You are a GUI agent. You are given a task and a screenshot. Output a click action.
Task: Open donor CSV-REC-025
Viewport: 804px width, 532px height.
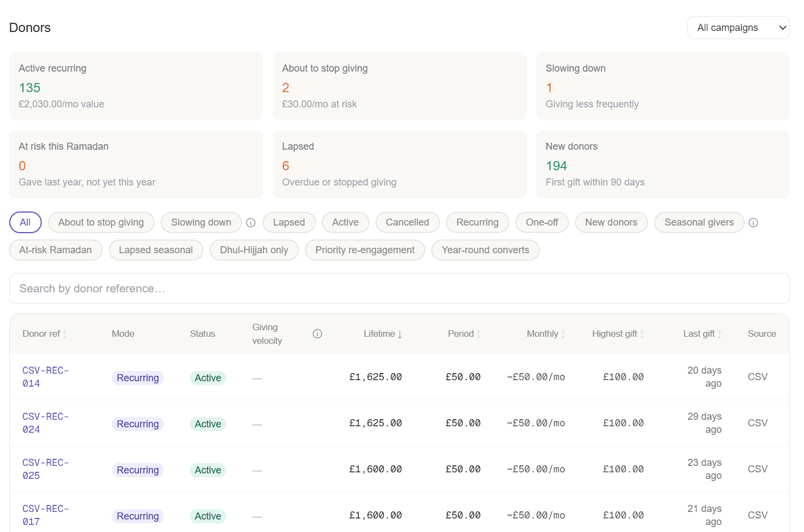[x=46, y=469]
